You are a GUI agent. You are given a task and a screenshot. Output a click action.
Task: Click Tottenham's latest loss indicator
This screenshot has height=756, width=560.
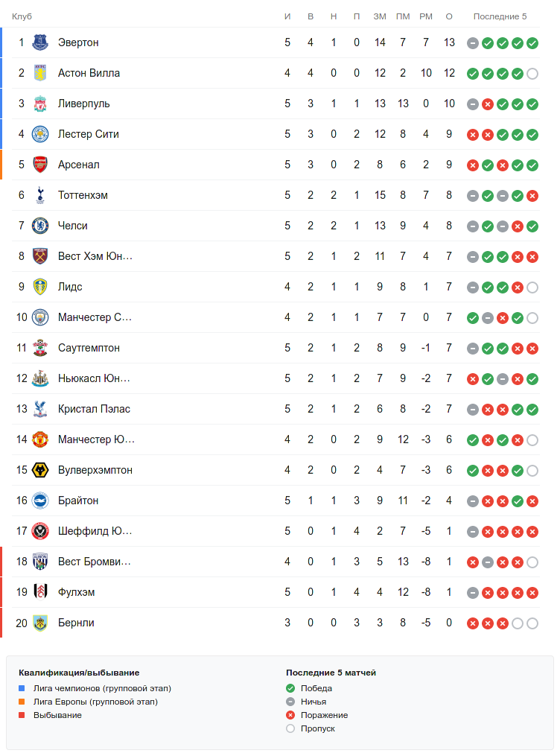point(532,196)
